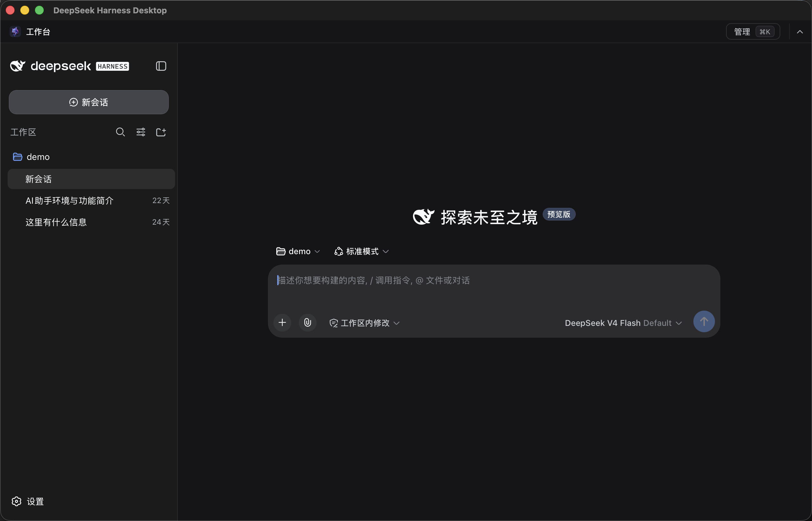Collapse the sidebar with the panel toggle icon
812x521 pixels.
pyautogui.click(x=161, y=66)
